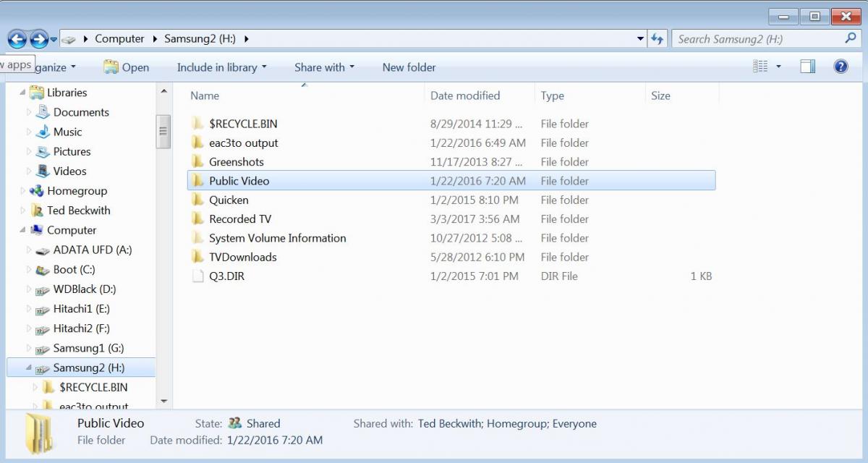Viewport: 868px width, 463px height.
Task: Open the Videos library
Action: click(69, 171)
